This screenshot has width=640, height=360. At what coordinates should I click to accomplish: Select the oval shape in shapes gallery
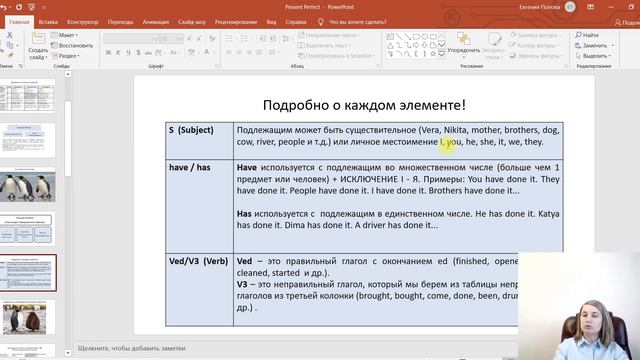pyautogui.click(x=424, y=37)
